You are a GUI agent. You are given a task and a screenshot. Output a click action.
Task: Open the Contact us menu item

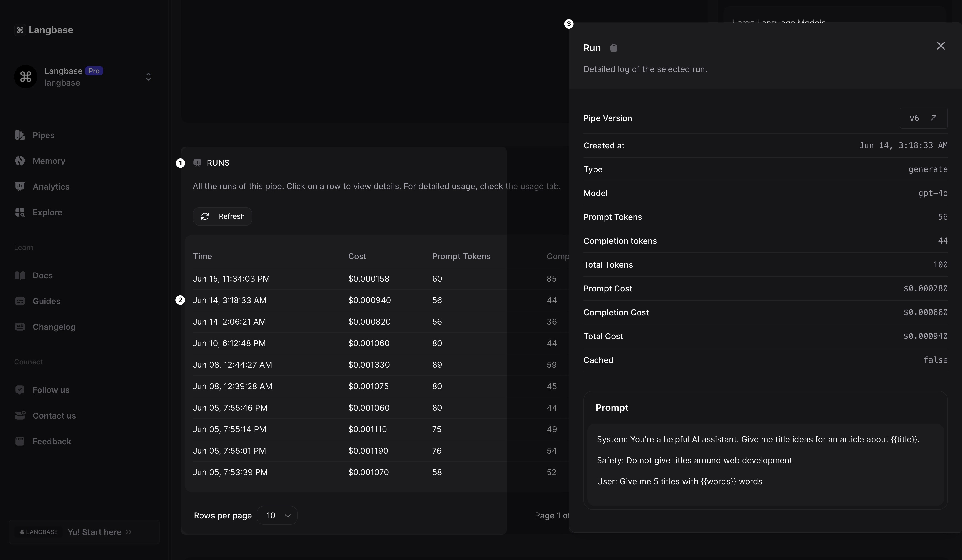click(x=54, y=415)
